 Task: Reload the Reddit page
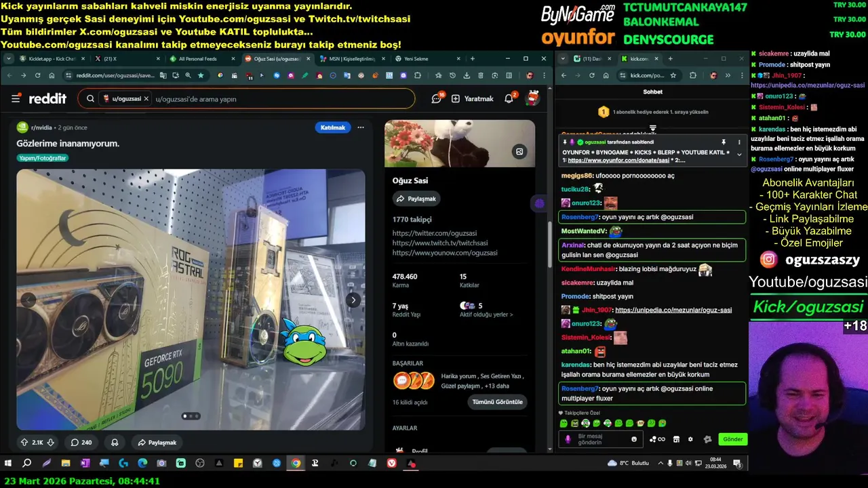[38, 75]
